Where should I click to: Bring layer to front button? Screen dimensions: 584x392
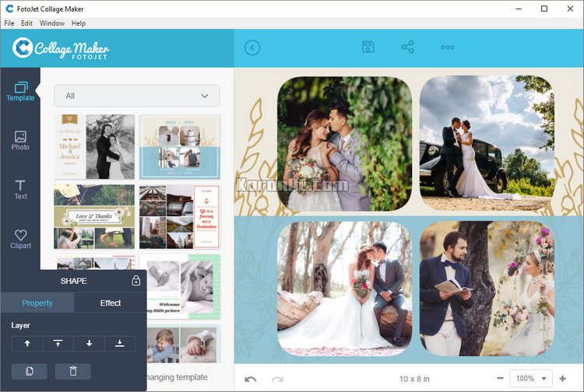(58, 344)
